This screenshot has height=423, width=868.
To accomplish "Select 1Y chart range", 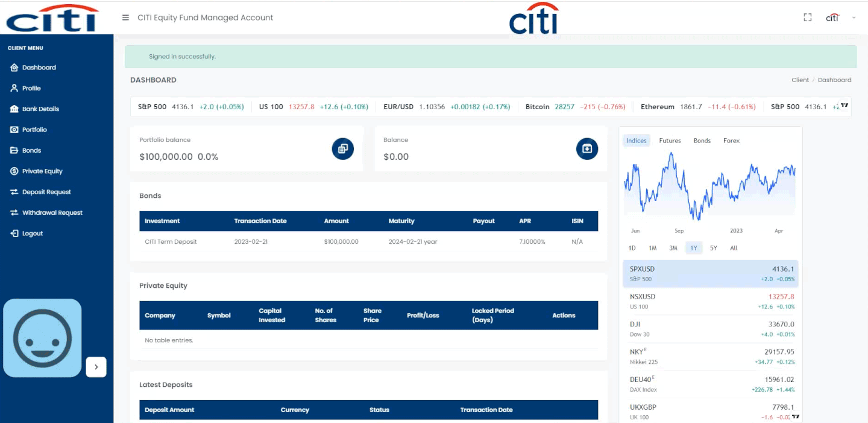I will coord(694,248).
